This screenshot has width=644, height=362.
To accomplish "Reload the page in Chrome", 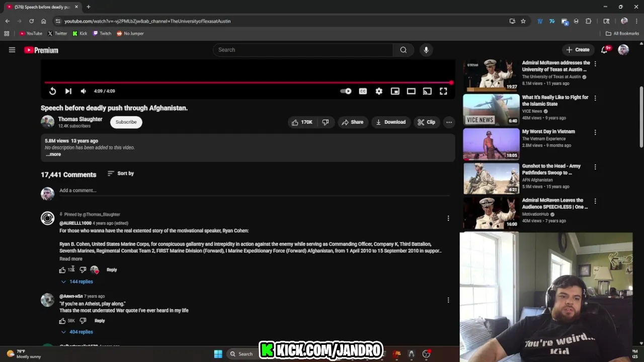I will click(31, 21).
